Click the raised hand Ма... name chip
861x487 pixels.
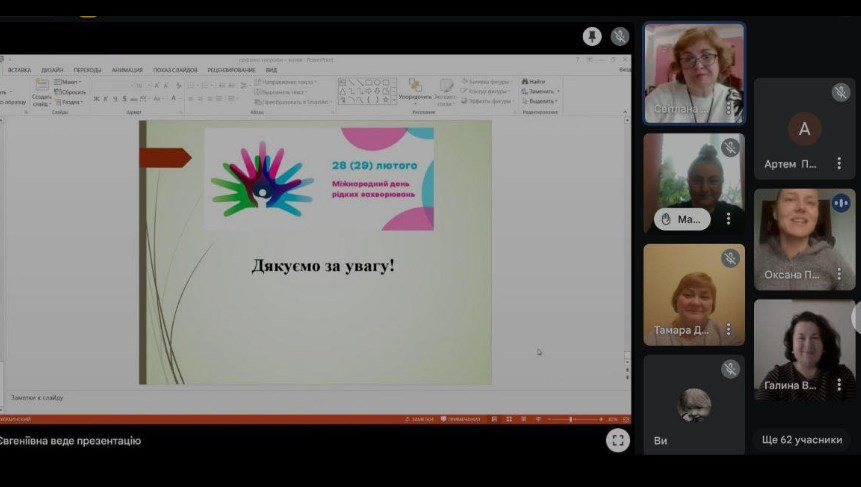click(682, 219)
